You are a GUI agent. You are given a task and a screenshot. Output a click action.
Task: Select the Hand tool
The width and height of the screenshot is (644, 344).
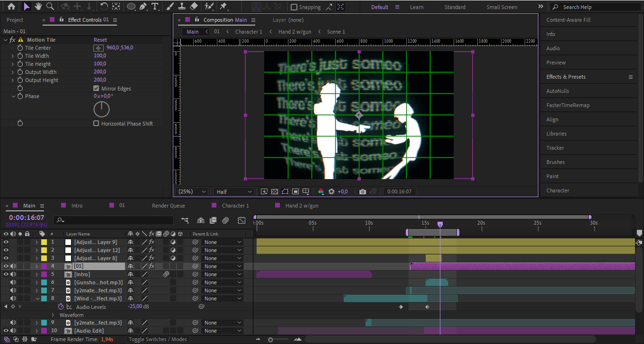point(38,7)
